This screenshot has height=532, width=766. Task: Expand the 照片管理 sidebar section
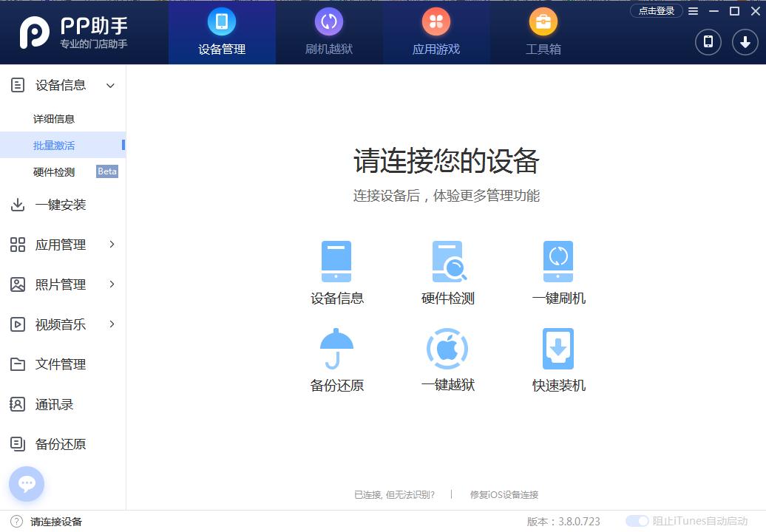point(112,284)
